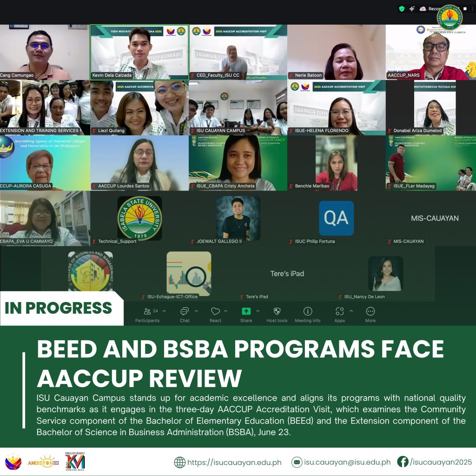Viewport: 476px width, 476px height.
Task: Select the QA avatar of ISUC Philip Fortuna
Action: tap(336, 218)
